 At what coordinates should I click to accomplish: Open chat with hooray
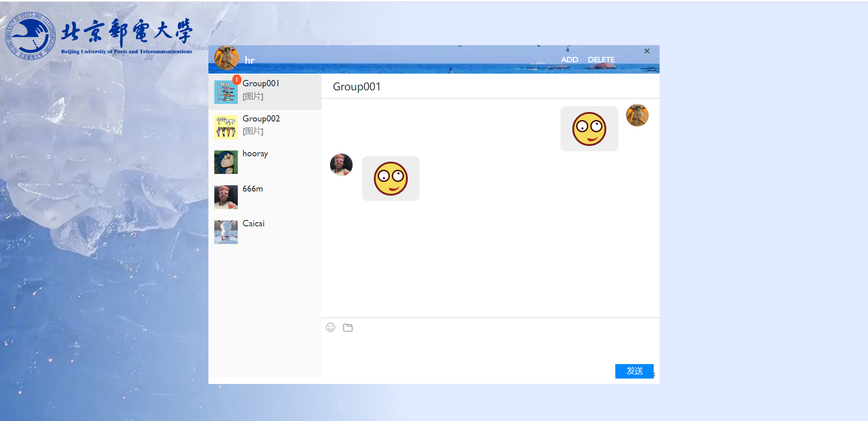255,154
